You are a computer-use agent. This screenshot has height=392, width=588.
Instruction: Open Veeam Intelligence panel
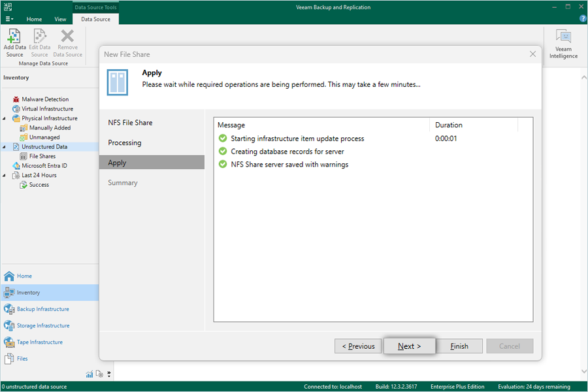(x=563, y=44)
